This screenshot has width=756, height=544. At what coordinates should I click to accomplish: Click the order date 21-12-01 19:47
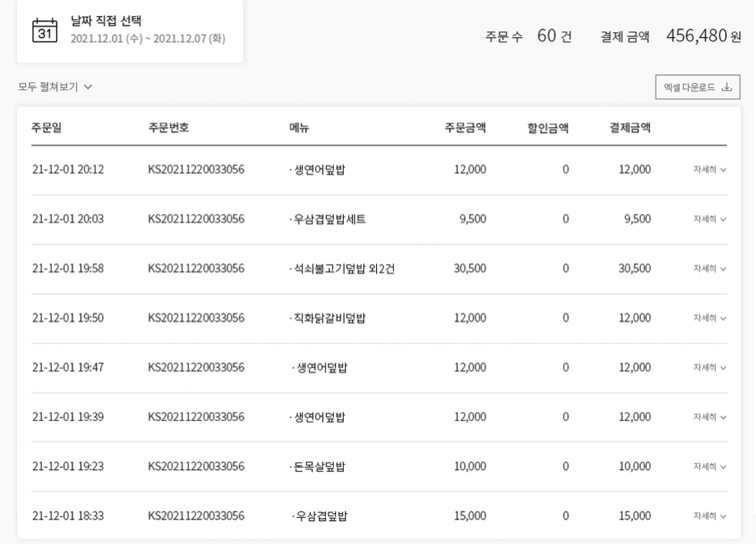pyautogui.click(x=68, y=368)
